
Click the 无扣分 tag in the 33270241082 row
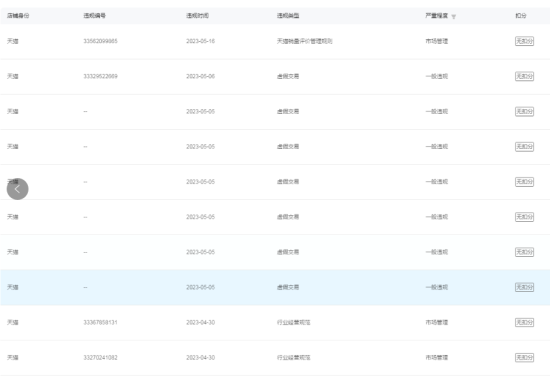click(524, 357)
